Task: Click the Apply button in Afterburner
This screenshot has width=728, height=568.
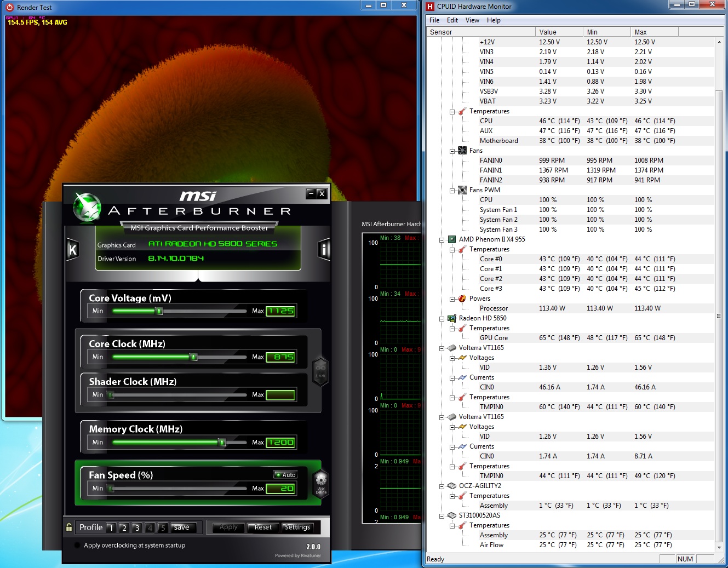Action: 228,527
